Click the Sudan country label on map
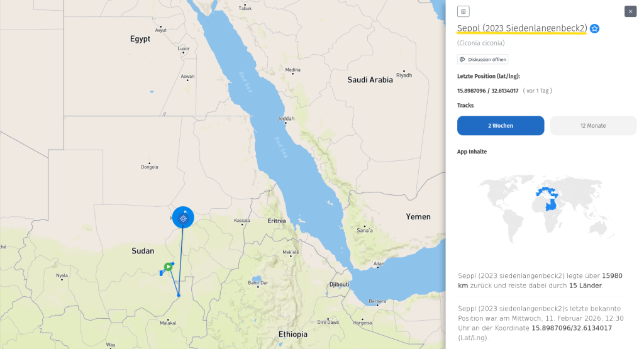This screenshot has height=349, width=644. [143, 251]
